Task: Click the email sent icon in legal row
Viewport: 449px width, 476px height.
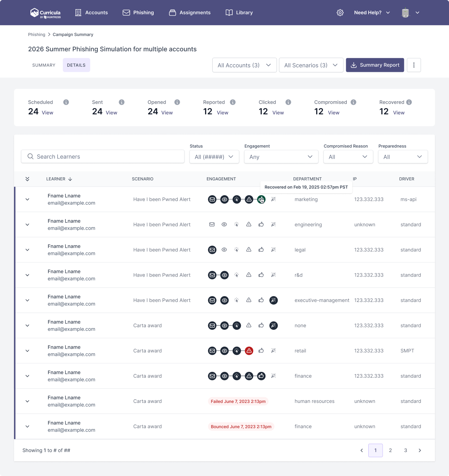Action: [x=212, y=250]
